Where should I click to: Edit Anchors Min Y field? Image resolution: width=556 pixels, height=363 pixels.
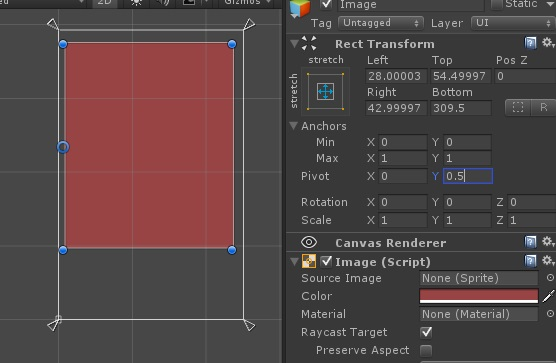point(467,142)
